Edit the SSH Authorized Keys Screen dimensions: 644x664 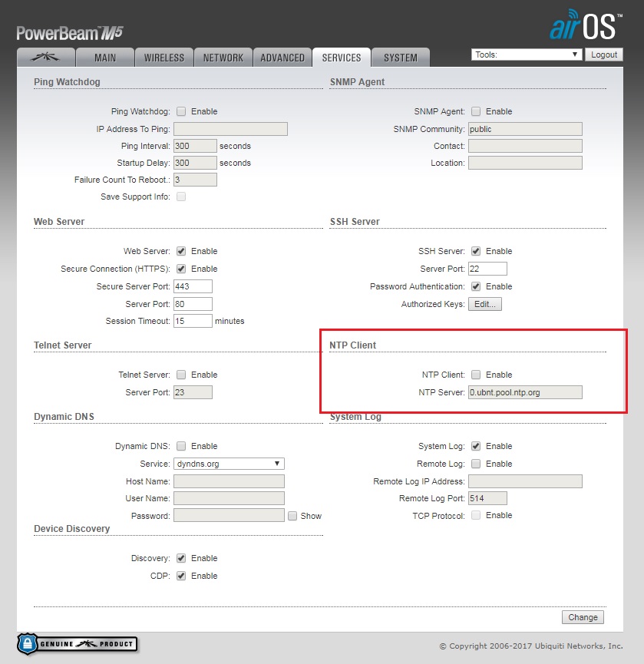click(x=485, y=304)
